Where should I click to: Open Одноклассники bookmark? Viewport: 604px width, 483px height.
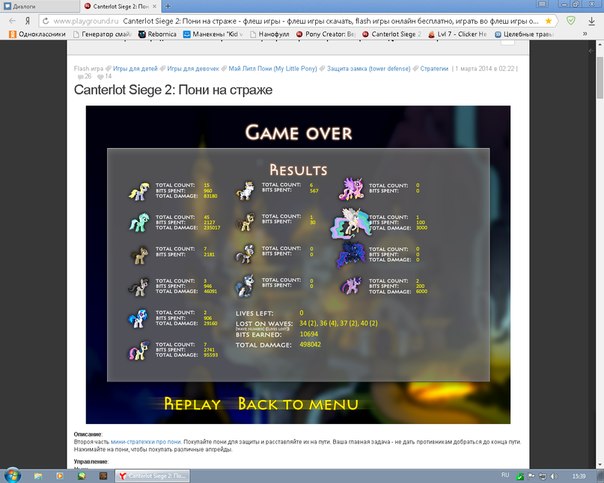pos(37,34)
